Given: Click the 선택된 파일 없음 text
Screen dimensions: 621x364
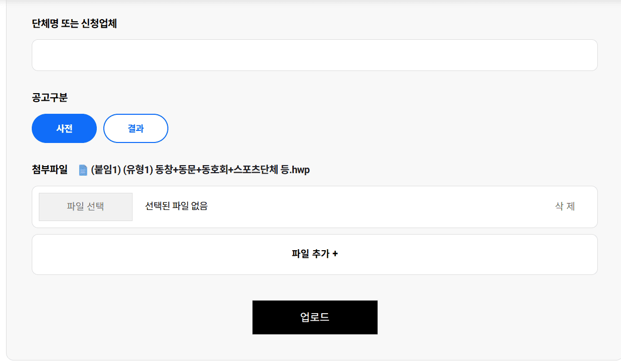Looking at the screenshot, I should (176, 206).
